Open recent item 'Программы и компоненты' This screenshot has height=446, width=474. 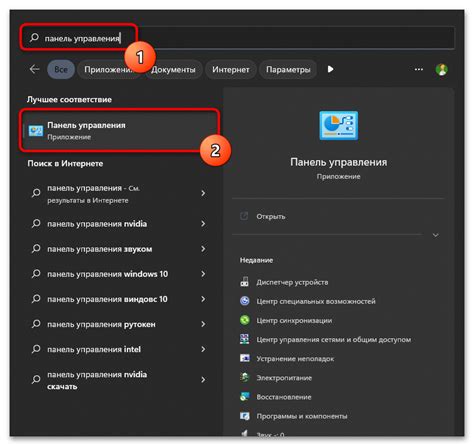click(302, 416)
